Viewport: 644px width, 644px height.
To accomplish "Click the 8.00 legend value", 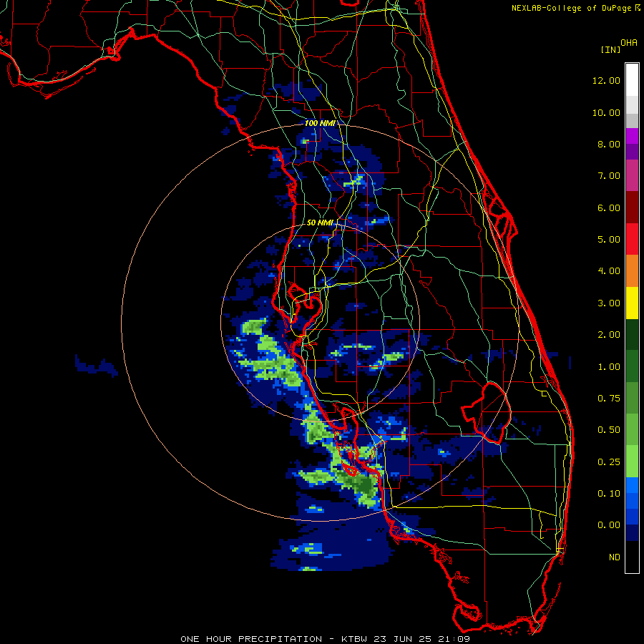I will (609, 144).
